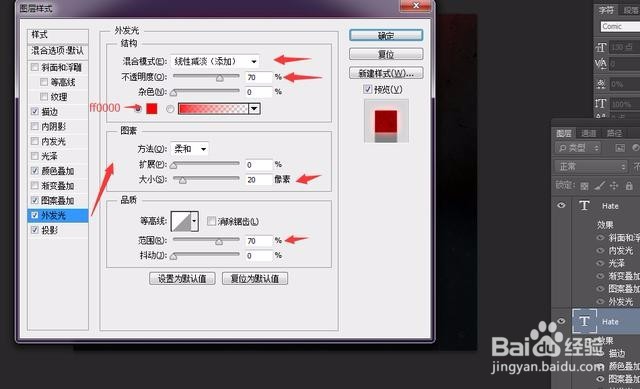Select the gradient radio button
Image resolution: width=640 pixels, height=389 pixels.
click(x=170, y=109)
